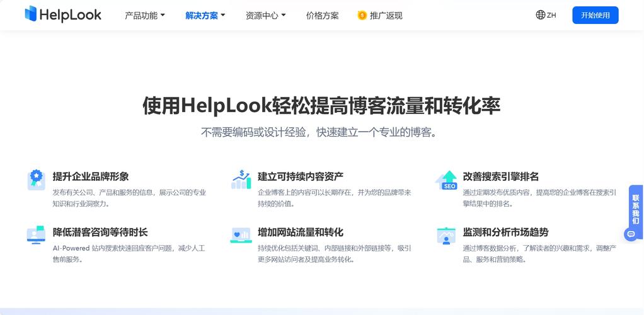This screenshot has width=644, height=315.
Task: Click the presentation icon for 监测和分析市场趋势
Action: tap(446, 236)
